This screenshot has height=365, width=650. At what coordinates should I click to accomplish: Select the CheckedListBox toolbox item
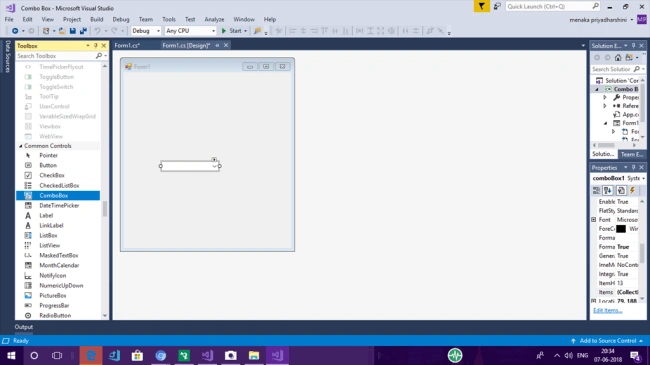coord(58,185)
